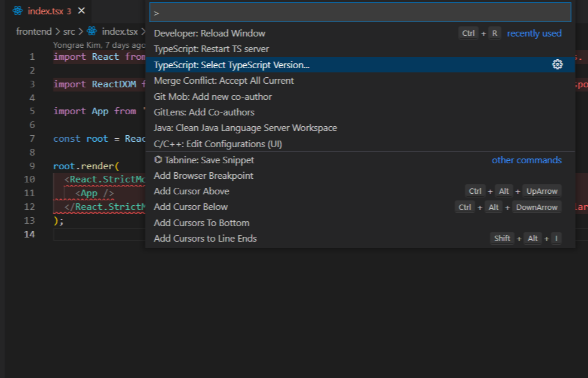Choose Add Cursors to Line Ends
The height and width of the screenshot is (378, 588).
(x=360, y=239)
